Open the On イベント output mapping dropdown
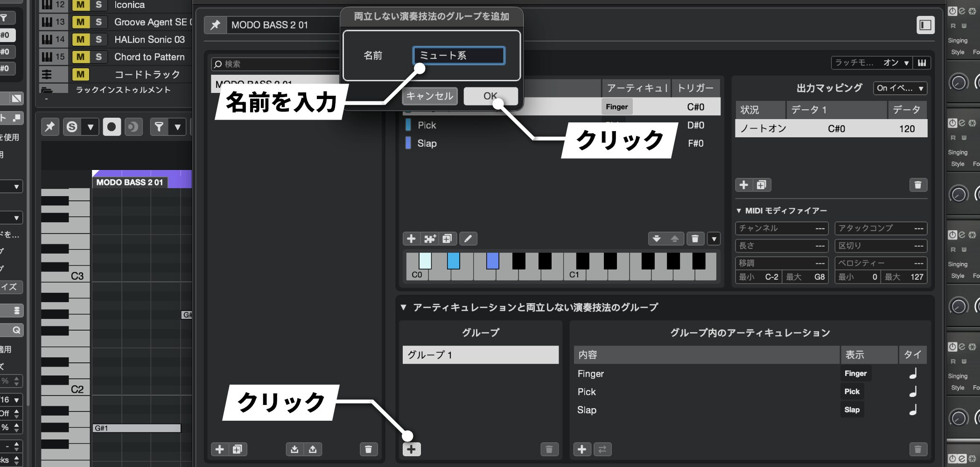Image resolution: width=980 pixels, height=467 pixels. pyautogui.click(x=900, y=88)
